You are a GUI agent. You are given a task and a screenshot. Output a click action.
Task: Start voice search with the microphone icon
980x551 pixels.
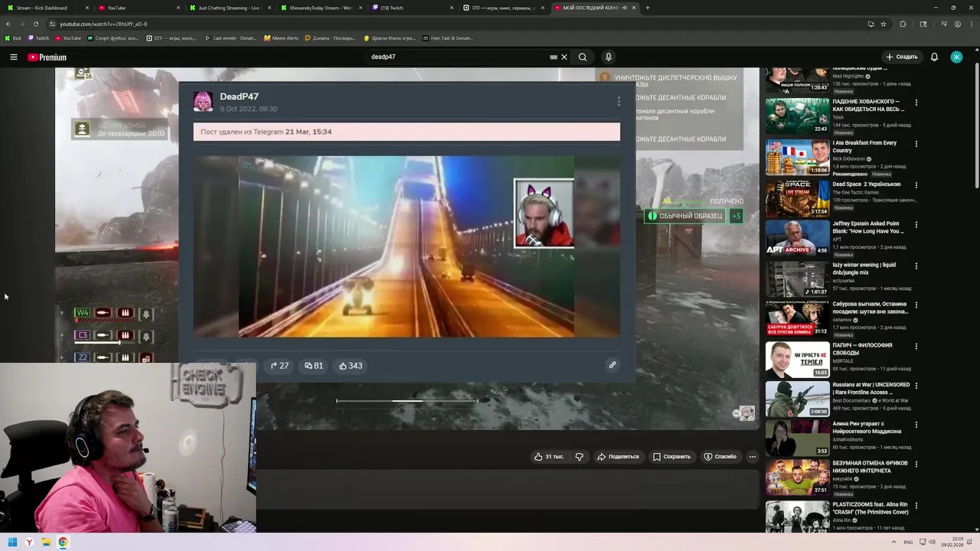click(x=609, y=57)
